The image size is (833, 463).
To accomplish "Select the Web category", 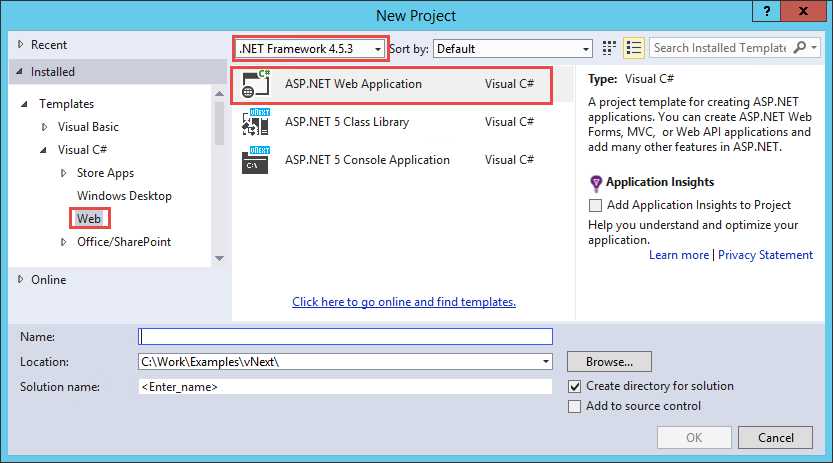I will click(x=89, y=219).
